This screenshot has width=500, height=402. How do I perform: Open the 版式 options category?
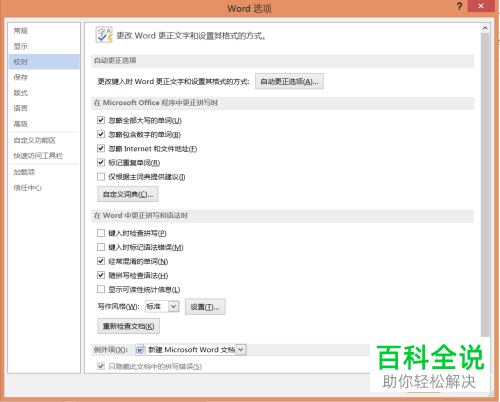[x=44, y=93]
